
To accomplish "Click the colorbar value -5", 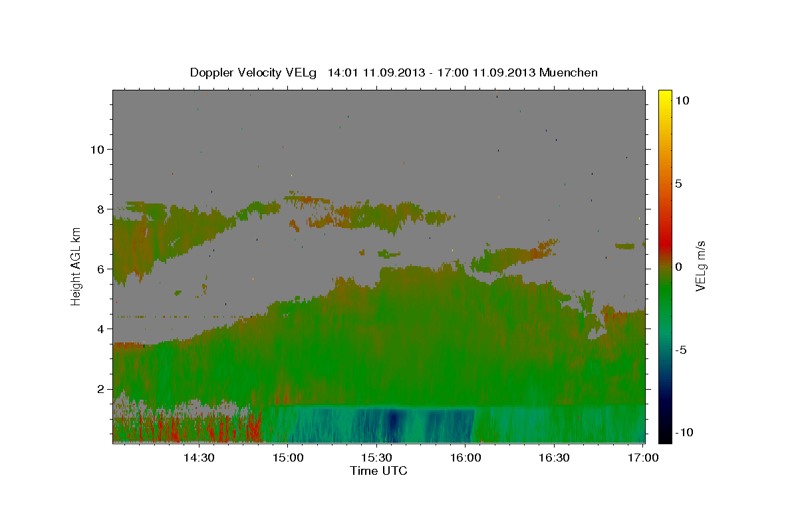I will (x=681, y=350).
